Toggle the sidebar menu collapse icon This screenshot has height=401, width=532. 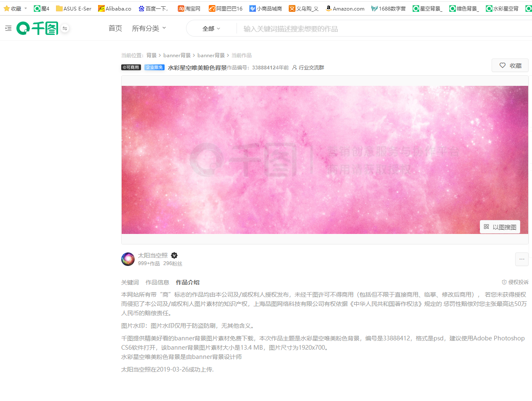click(x=8, y=28)
